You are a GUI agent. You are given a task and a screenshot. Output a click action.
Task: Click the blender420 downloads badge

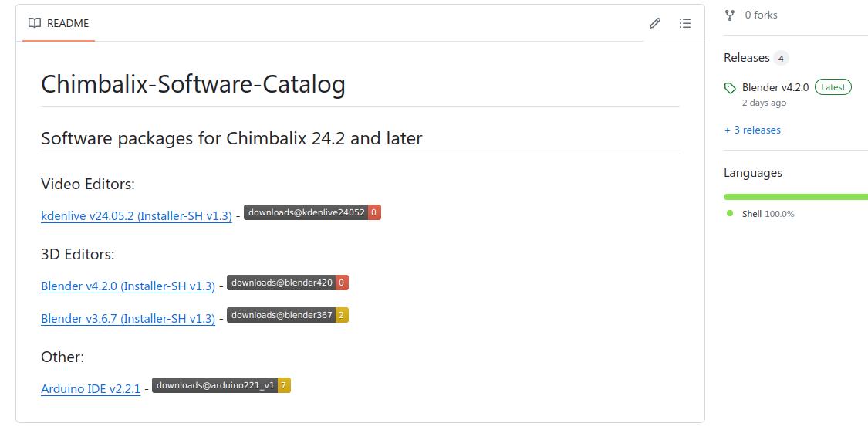(x=287, y=283)
